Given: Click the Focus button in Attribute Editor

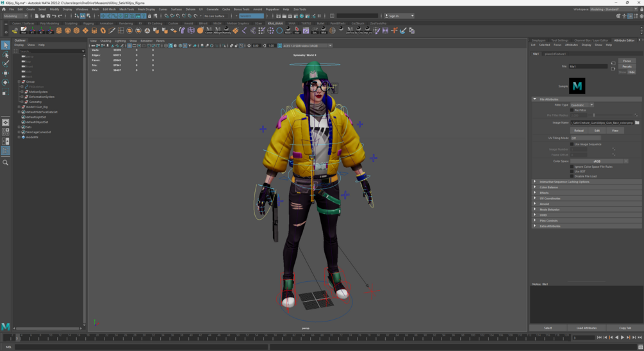Looking at the screenshot, I should 627,61.
